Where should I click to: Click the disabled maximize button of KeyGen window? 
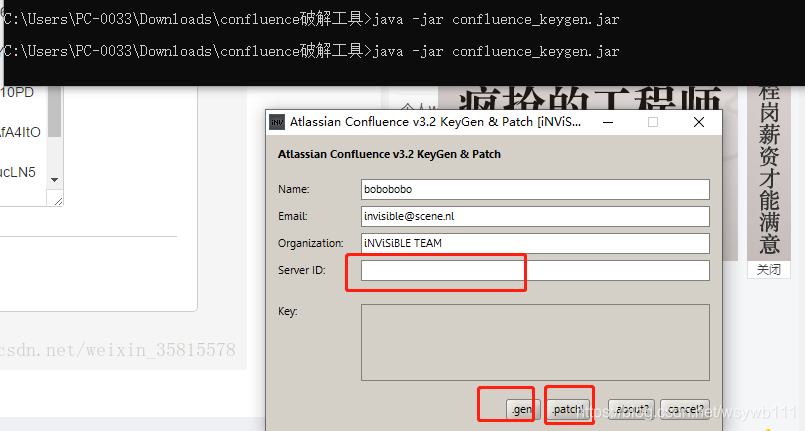click(x=653, y=122)
